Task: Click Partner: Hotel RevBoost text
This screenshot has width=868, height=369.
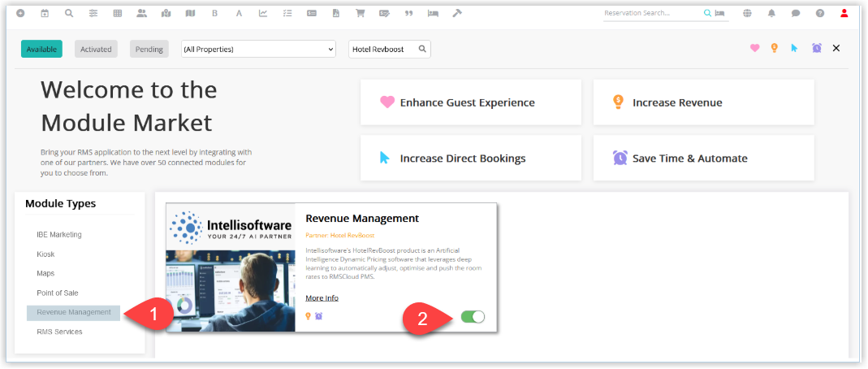Action: click(x=340, y=236)
